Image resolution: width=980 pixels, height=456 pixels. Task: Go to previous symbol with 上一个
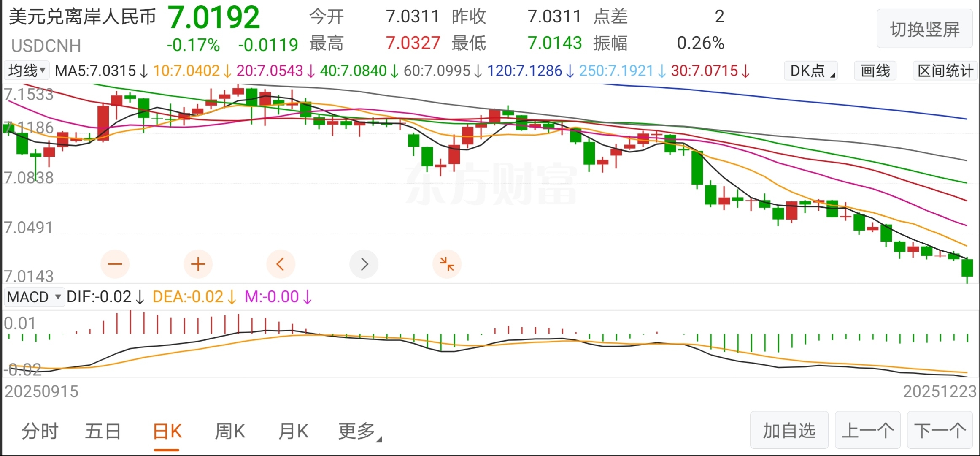tap(868, 431)
